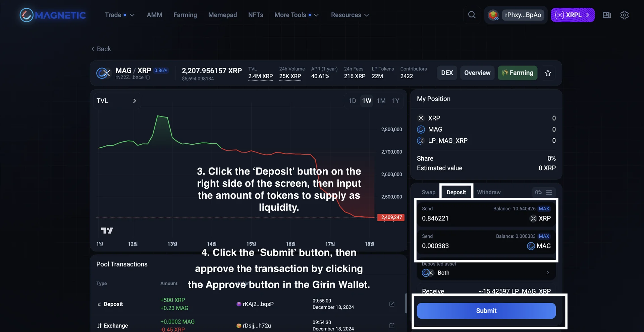Click the 2,207.956157 XRP price

[x=212, y=71]
